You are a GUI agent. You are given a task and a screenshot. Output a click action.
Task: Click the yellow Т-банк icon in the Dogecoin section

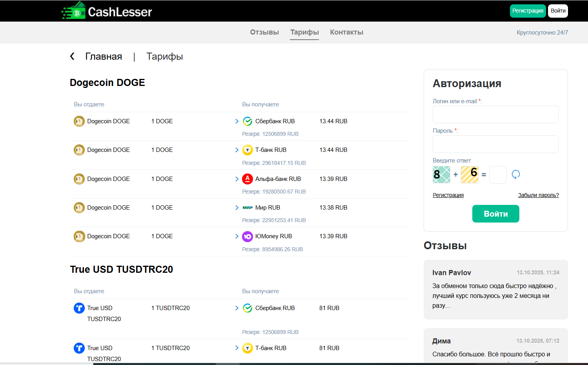coord(248,150)
